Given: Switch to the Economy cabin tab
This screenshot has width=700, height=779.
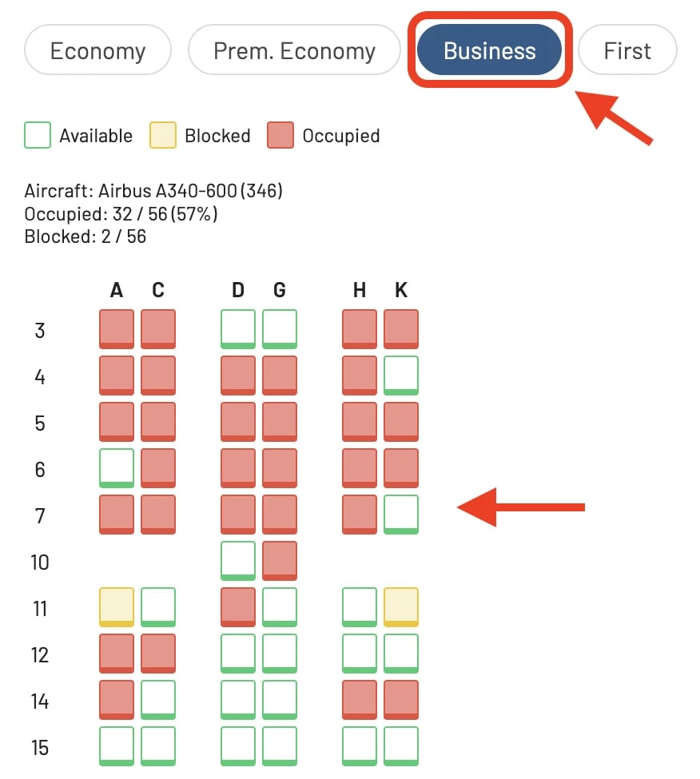Looking at the screenshot, I should point(97,50).
